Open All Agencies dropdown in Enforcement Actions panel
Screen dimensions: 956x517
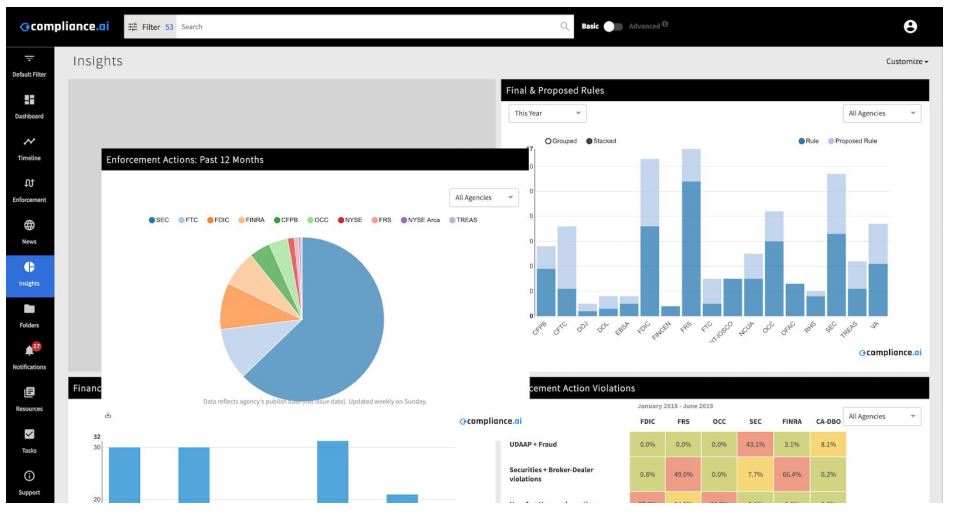483,198
